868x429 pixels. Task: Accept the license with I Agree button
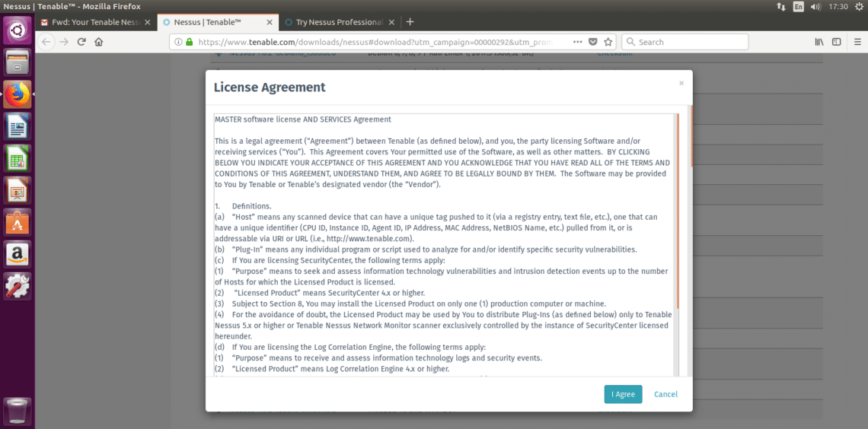[623, 394]
